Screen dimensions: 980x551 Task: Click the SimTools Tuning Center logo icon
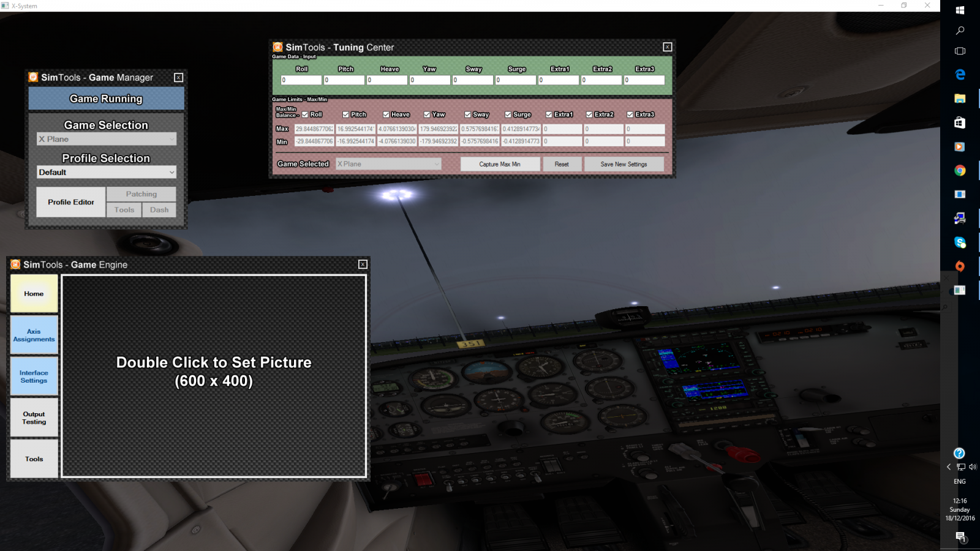(277, 47)
